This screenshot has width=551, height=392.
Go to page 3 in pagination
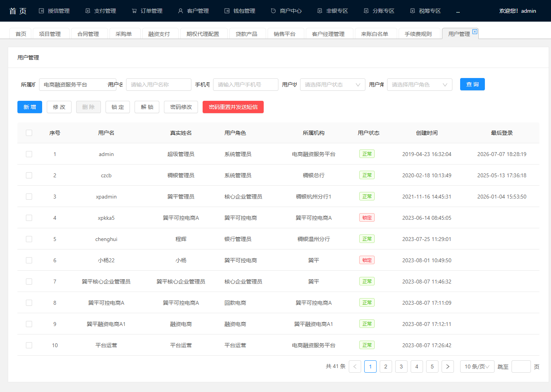[x=401, y=367]
